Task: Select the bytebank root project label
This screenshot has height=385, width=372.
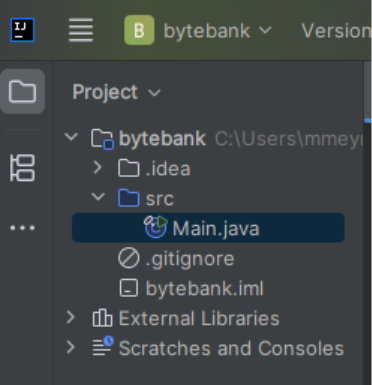Action: [x=162, y=139]
